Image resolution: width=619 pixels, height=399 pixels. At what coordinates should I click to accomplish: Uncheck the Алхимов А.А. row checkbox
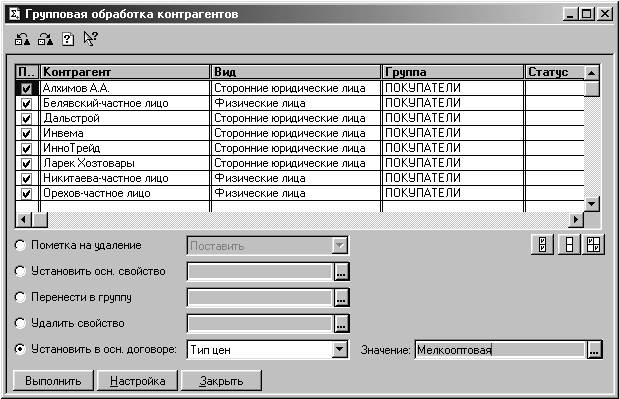point(26,88)
